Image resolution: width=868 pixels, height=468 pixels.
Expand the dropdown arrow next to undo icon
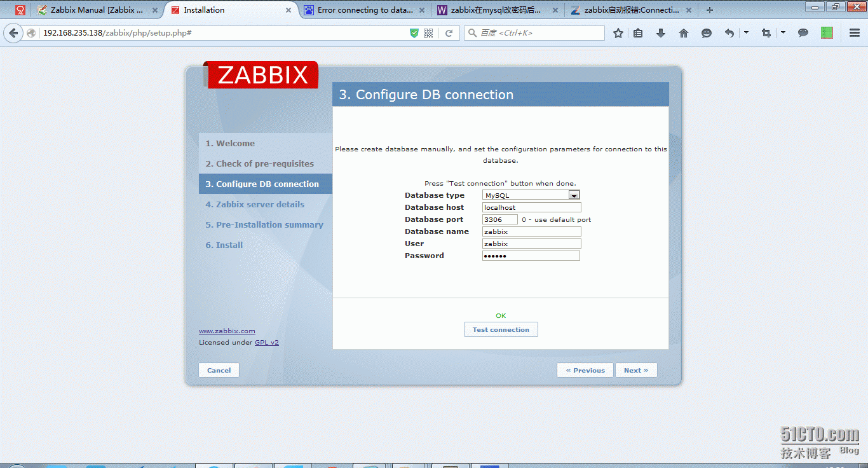coord(746,33)
